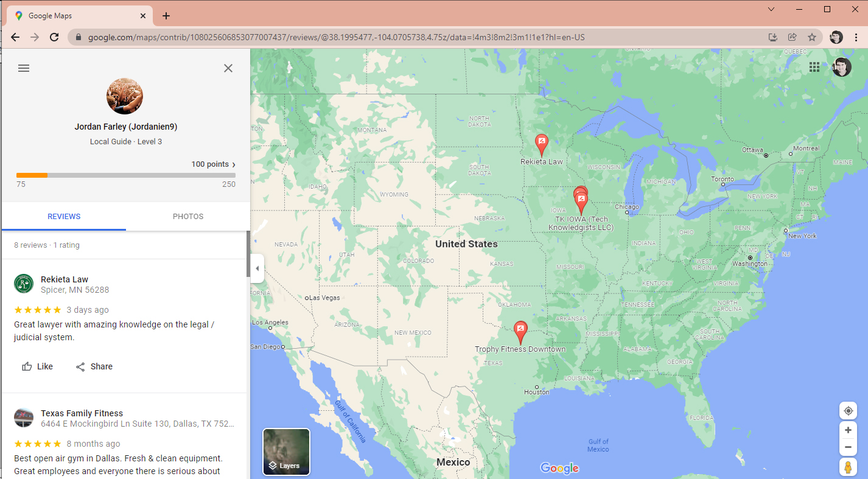The width and height of the screenshot is (868, 479).
Task: Click the Toronto city label
Action: pos(723,180)
